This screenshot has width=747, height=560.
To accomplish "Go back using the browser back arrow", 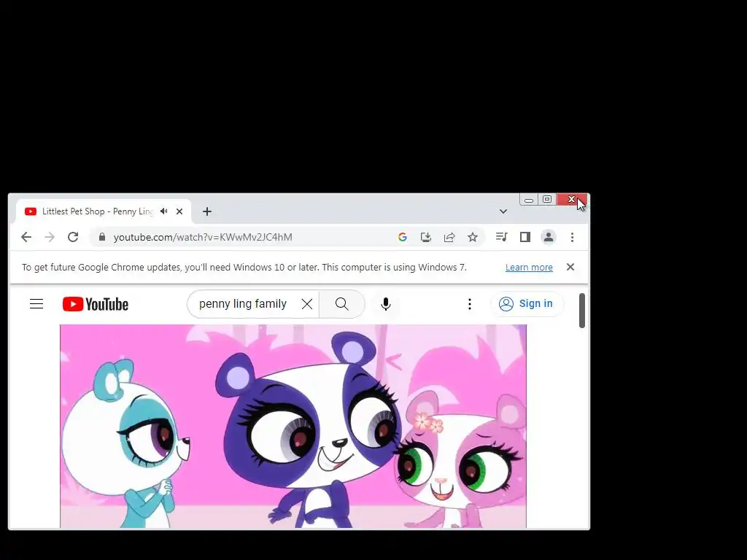I will click(26, 237).
